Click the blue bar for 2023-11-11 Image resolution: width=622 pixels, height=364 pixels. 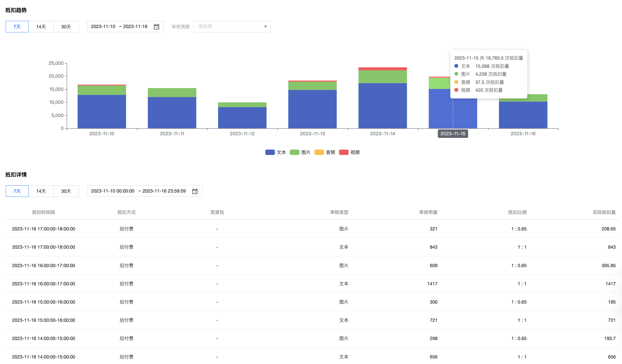coord(172,113)
